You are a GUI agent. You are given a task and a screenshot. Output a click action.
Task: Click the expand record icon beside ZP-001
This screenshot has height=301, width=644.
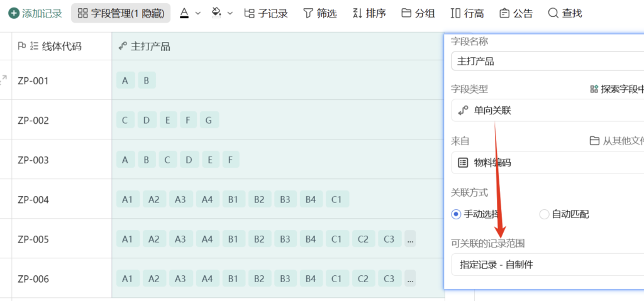(x=3, y=80)
